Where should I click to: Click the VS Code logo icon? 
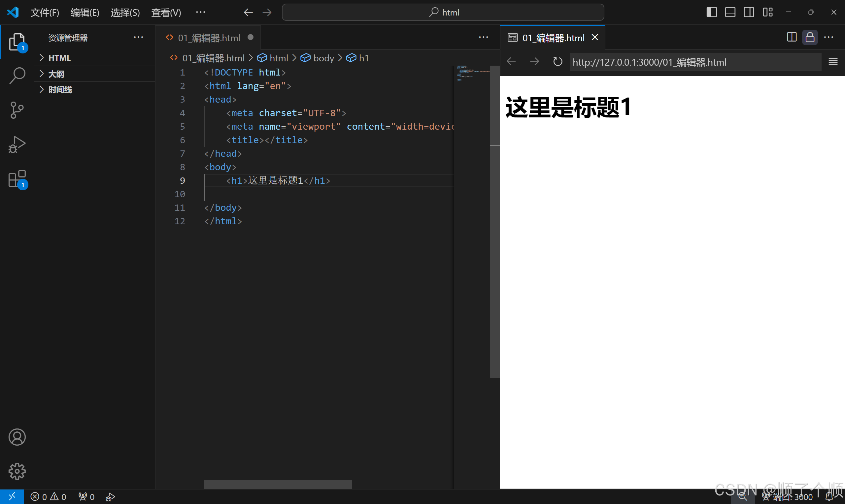[x=13, y=12]
